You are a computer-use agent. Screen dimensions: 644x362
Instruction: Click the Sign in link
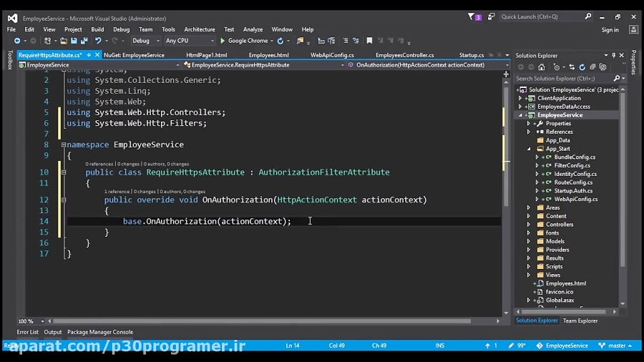[x=610, y=30]
